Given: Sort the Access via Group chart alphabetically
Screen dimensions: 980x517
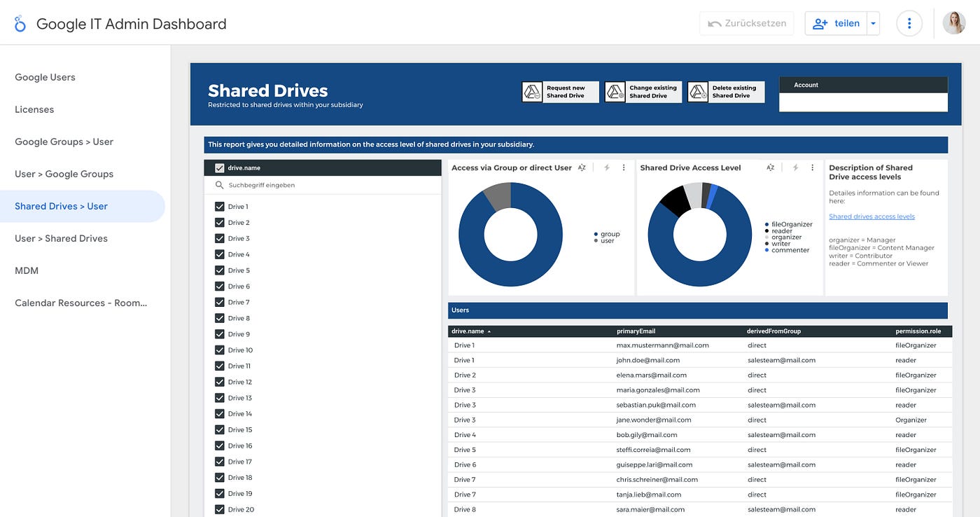Looking at the screenshot, I should pos(582,167).
